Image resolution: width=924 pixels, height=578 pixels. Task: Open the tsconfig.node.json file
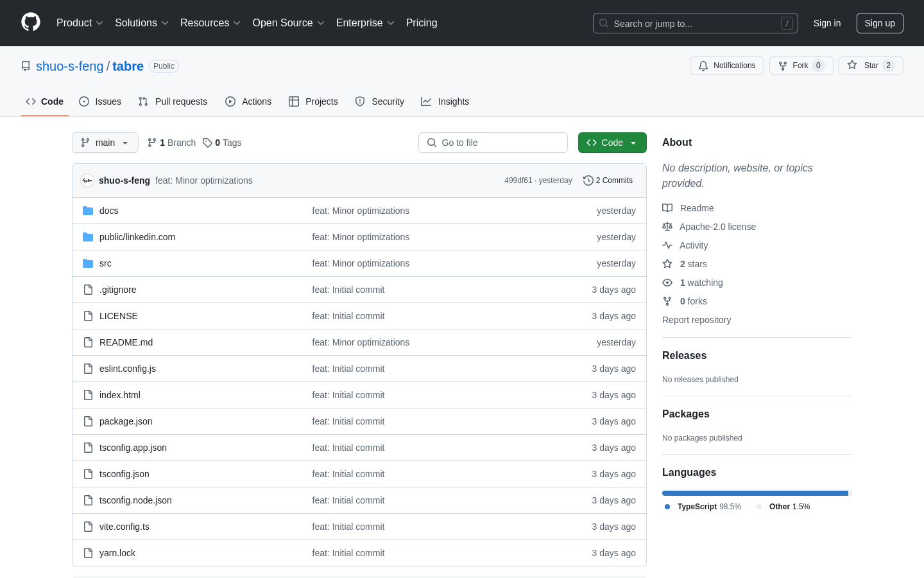[135, 500]
